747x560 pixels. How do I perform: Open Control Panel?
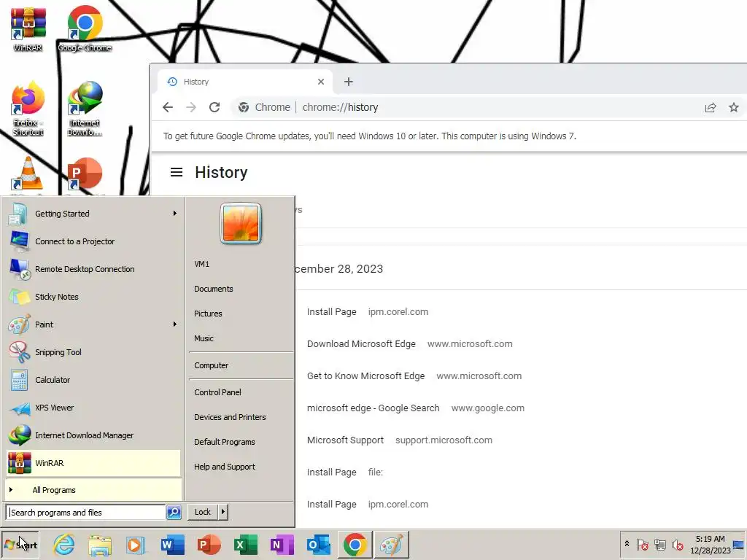pyautogui.click(x=241, y=392)
